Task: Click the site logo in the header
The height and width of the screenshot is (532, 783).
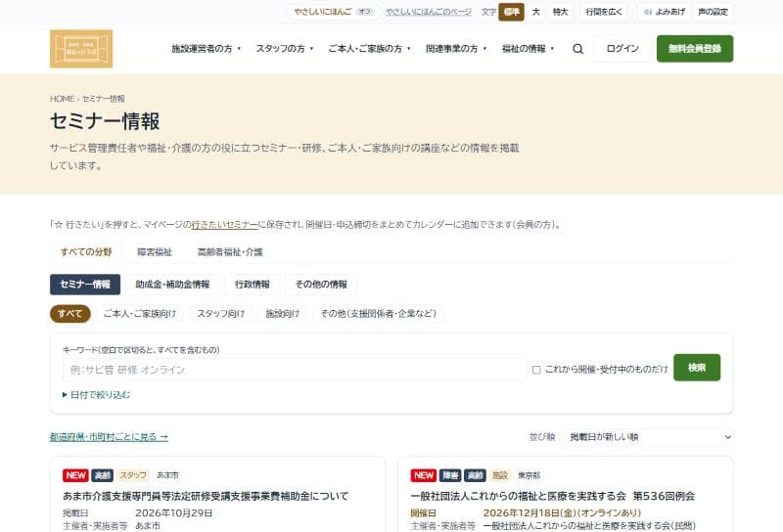Action: [81, 49]
